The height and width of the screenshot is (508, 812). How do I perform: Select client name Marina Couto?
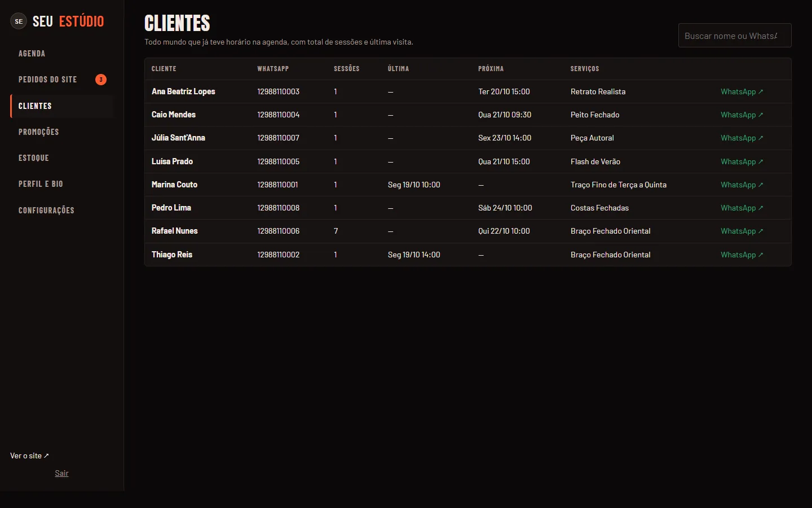(174, 185)
